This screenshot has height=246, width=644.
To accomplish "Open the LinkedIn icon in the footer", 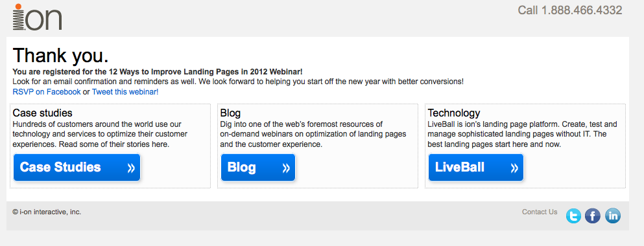I will coord(612,216).
